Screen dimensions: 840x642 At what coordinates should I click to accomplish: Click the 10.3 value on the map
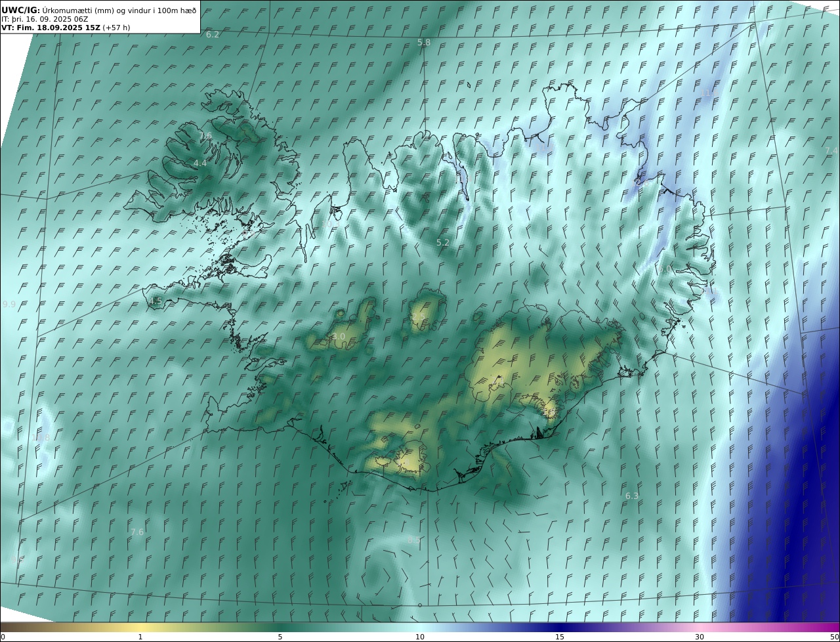(x=329, y=224)
